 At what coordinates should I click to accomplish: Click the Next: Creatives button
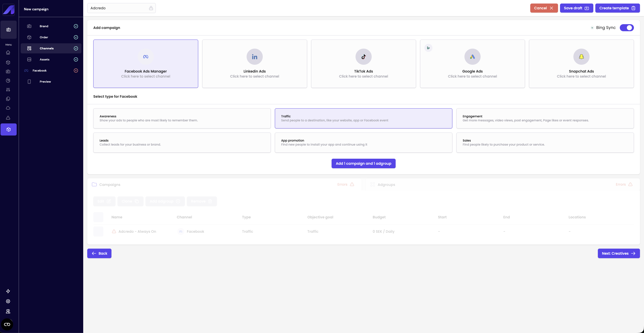pos(619,253)
